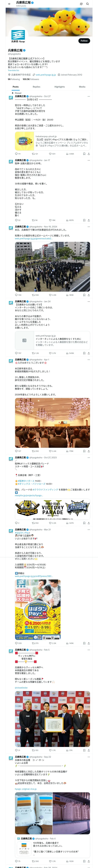Viewport: 98px width, 868px height.
Task: Switch to the Replies tab
Action: tap(36, 87)
